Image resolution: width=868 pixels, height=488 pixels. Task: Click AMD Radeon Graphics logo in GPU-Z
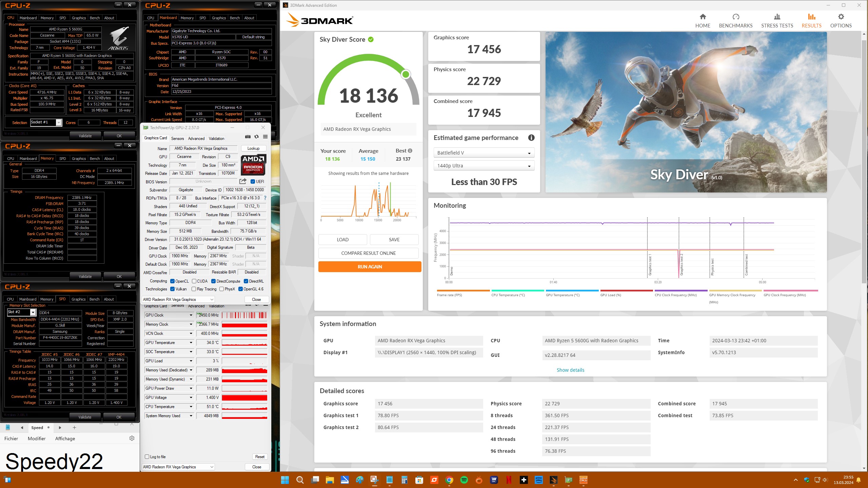pyautogui.click(x=253, y=164)
